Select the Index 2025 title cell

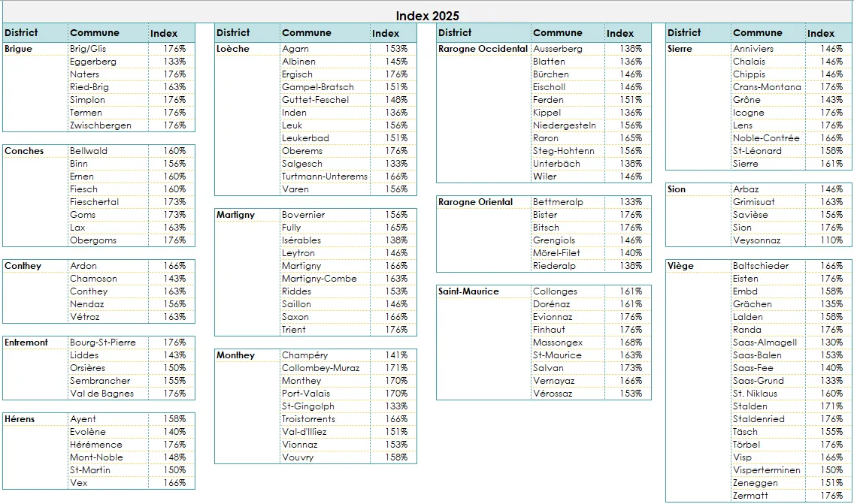[428, 16]
